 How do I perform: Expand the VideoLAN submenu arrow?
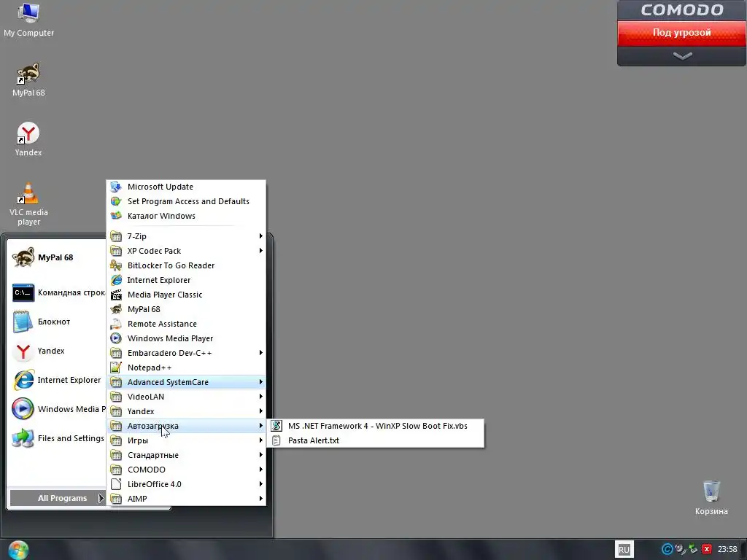260,397
